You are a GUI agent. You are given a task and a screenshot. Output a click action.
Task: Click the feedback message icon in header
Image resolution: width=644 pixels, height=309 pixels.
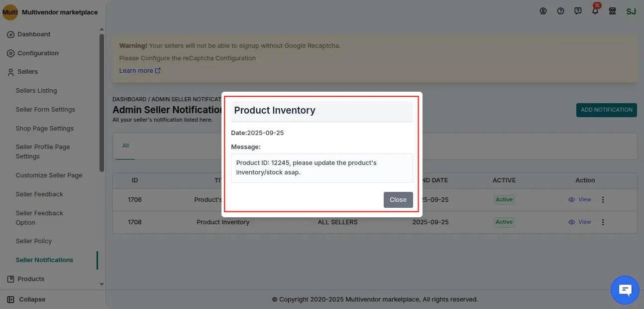click(578, 11)
